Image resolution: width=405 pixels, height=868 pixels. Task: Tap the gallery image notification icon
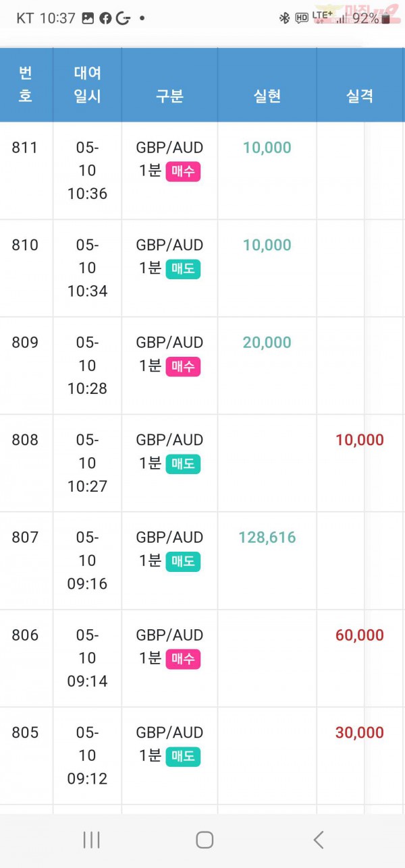pyautogui.click(x=88, y=19)
